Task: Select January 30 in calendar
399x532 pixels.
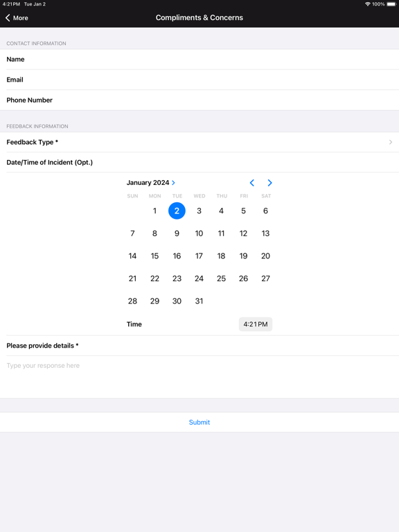Action: 177,301
